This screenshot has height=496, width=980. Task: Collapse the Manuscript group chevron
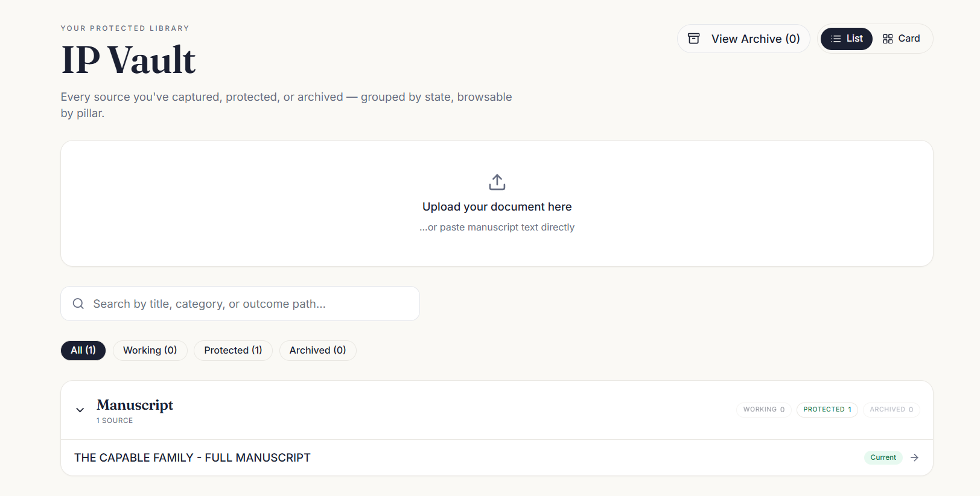(80, 410)
